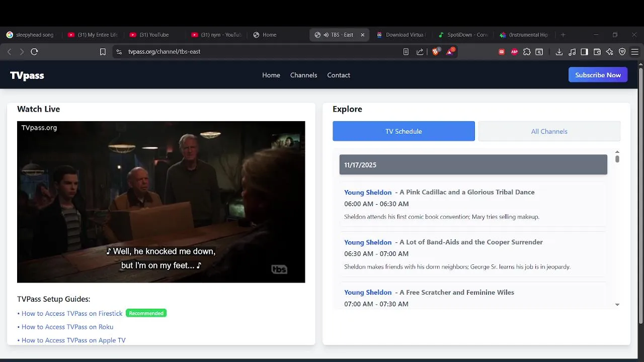Click the search-in-window extension icon

click(x=539, y=52)
